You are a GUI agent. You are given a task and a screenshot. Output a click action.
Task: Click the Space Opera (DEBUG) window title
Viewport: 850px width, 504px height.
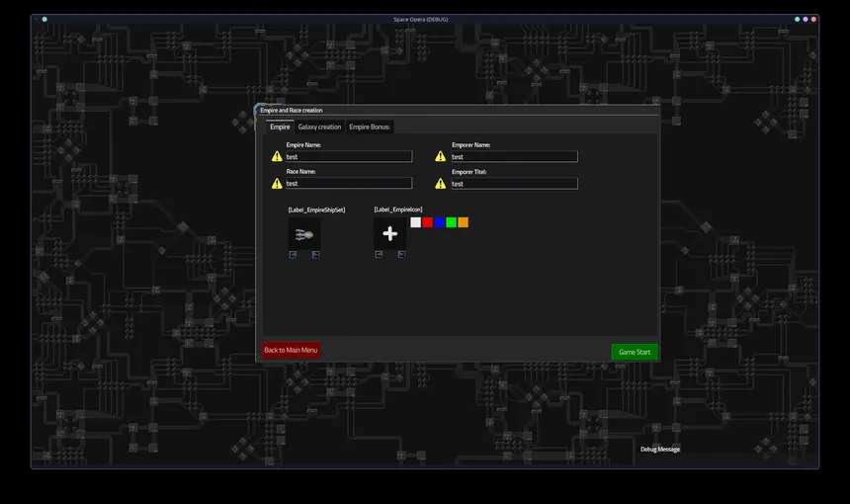coord(421,20)
